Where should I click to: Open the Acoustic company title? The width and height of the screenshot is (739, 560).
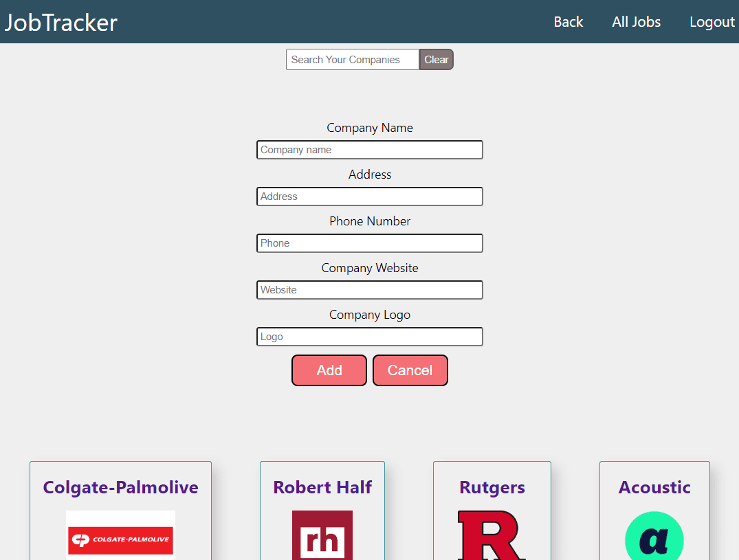point(654,487)
